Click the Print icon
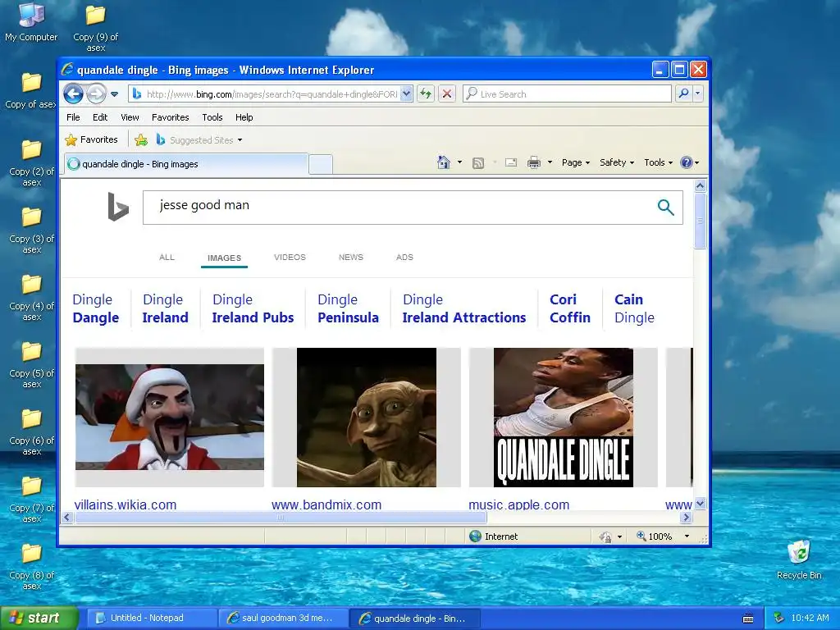The width and height of the screenshot is (840, 630). click(x=534, y=162)
